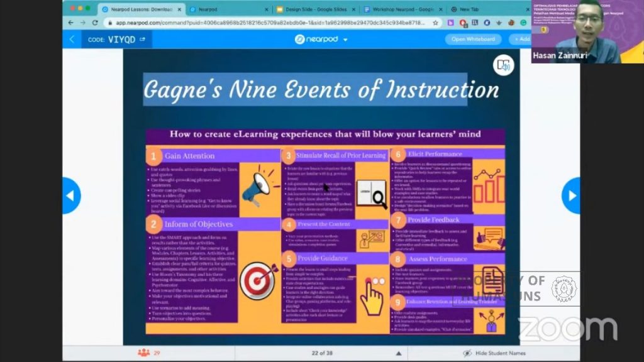Click the students count icon showing 29
This screenshot has height=362, width=644.
click(x=144, y=353)
